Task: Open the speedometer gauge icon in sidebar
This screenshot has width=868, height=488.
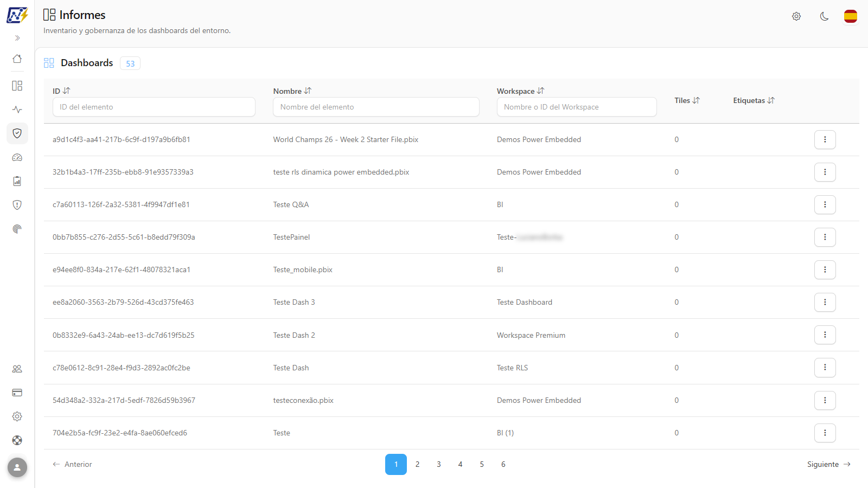Action: click(17, 157)
